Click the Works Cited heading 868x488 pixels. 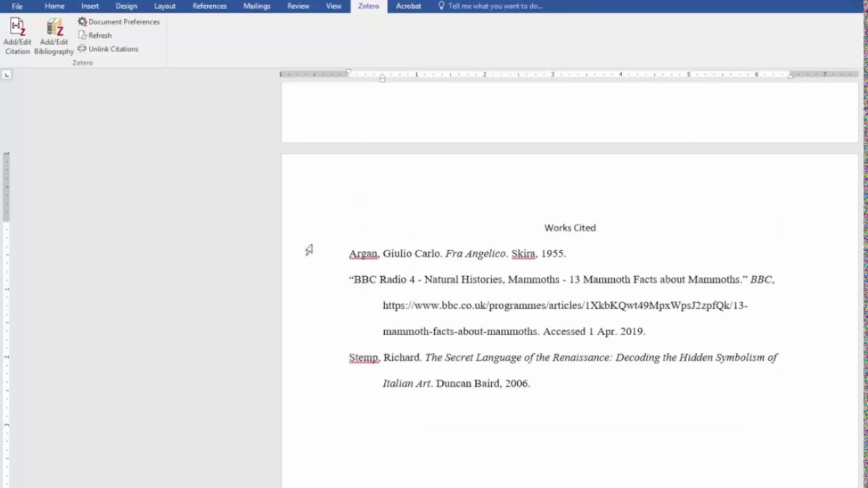(x=570, y=228)
